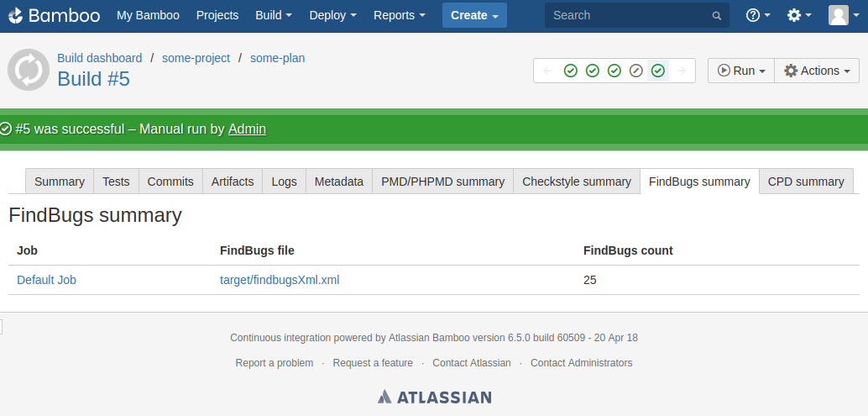Switch to the Commits tab
This screenshot has height=416, width=868.
coord(170,182)
